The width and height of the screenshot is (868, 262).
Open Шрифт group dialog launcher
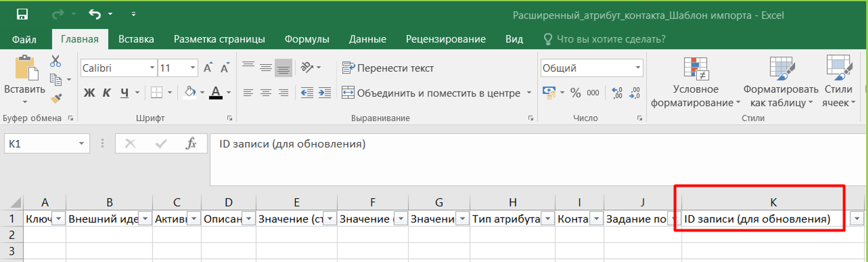click(x=230, y=117)
